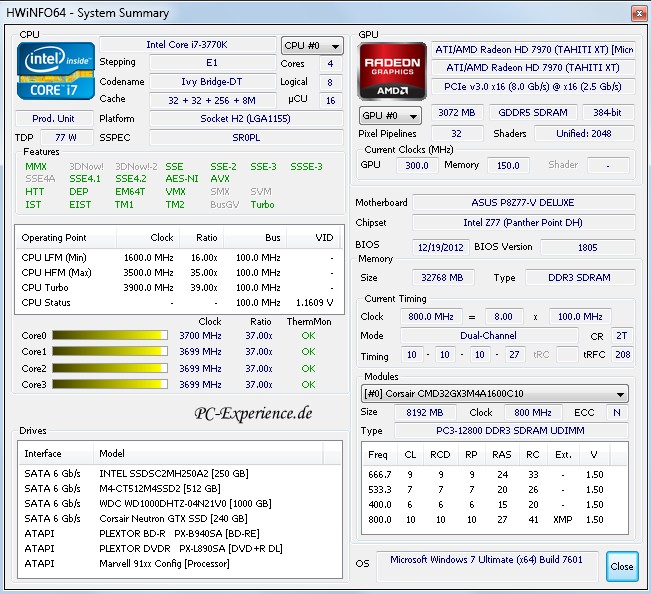Click the E1 stepping value
The width and height of the screenshot is (651, 594).
[213, 63]
